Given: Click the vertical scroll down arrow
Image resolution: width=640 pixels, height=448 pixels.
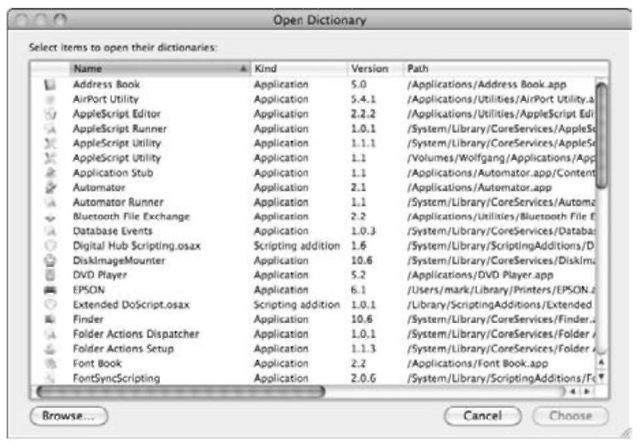Looking at the screenshot, I should click(x=601, y=377).
